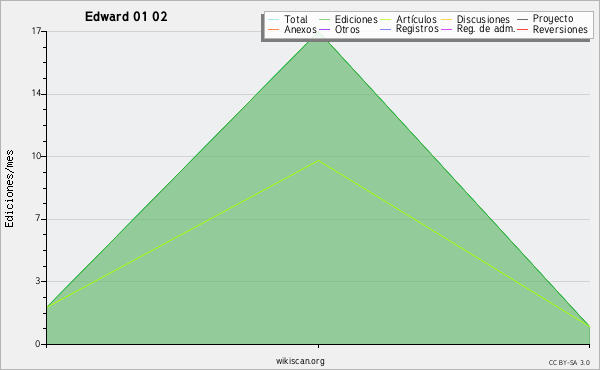Click the Proyecto legend label

click(553, 19)
